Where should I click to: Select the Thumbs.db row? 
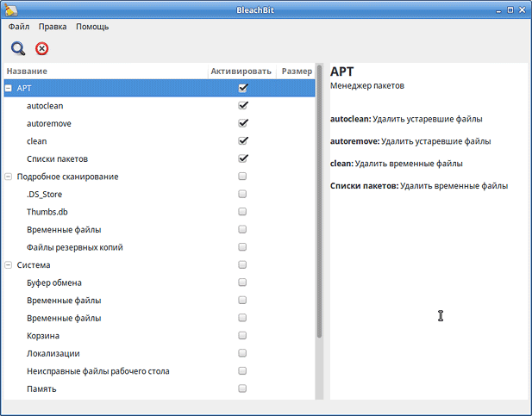click(160, 212)
